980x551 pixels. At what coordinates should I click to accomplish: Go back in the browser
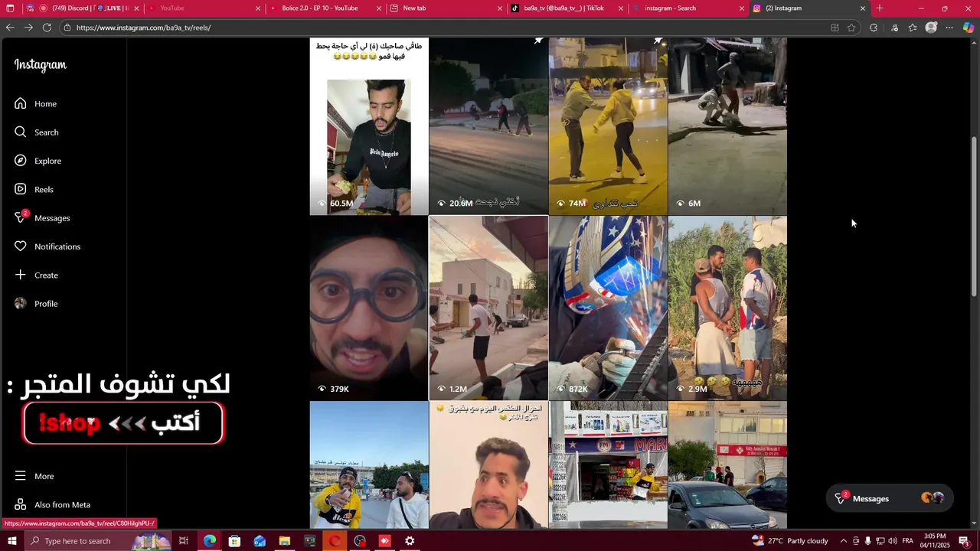click(10, 28)
